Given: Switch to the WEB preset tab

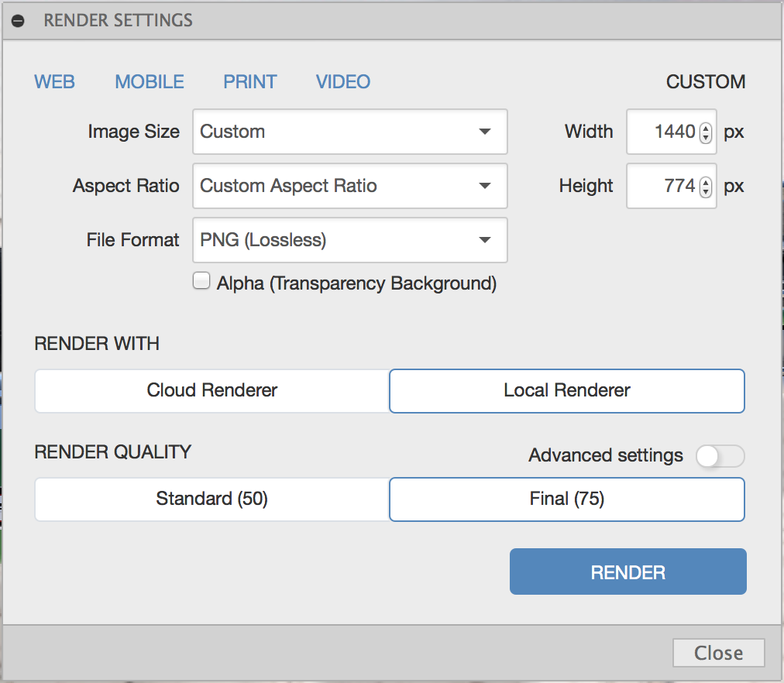Looking at the screenshot, I should click(54, 82).
